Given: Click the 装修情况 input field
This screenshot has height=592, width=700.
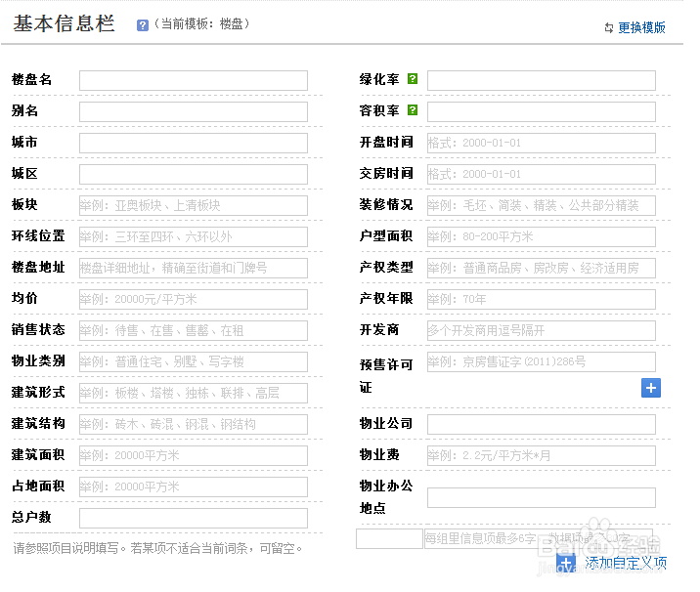Looking at the screenshot, I should (x=541, y=205).
